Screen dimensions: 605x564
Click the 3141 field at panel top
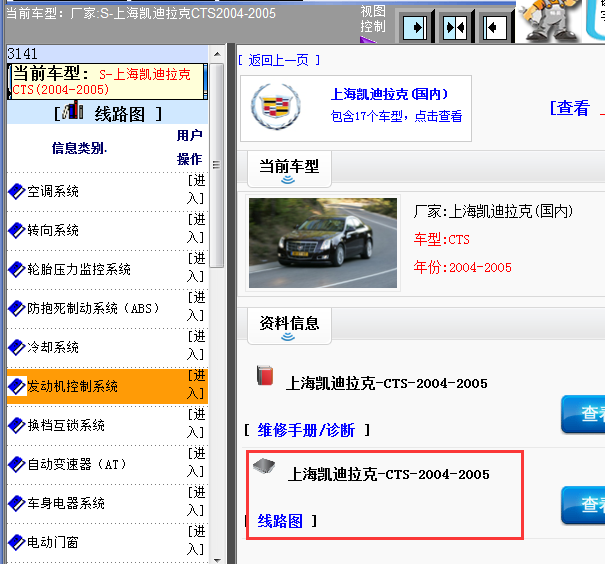pyautogui.click(x=108, y=54)
